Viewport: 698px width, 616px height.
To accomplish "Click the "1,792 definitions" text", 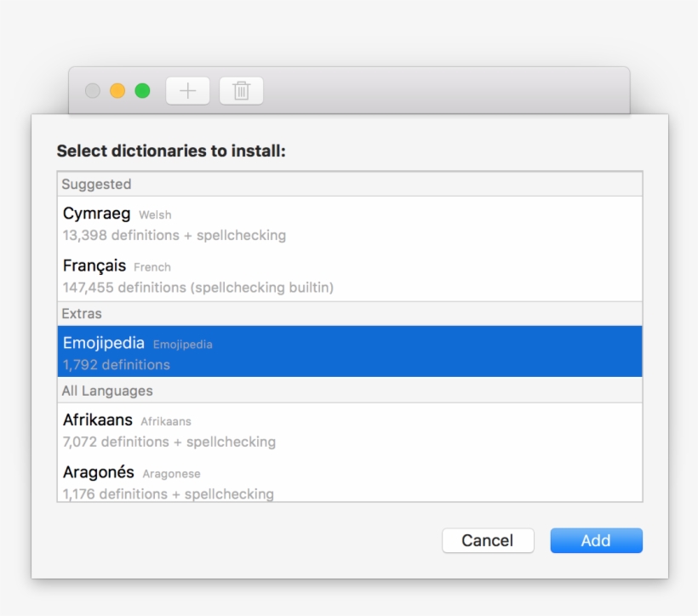I will (116, 365).
